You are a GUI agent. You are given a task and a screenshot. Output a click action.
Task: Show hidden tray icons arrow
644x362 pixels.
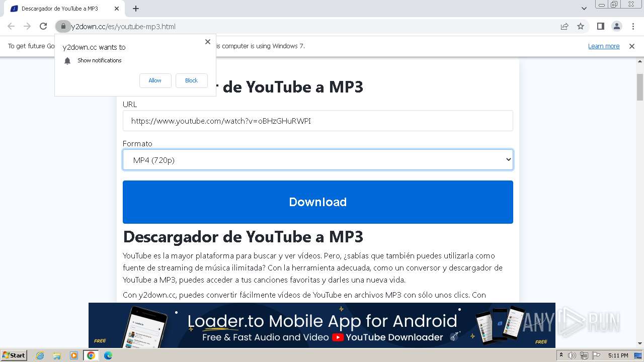tap(561, 355)
